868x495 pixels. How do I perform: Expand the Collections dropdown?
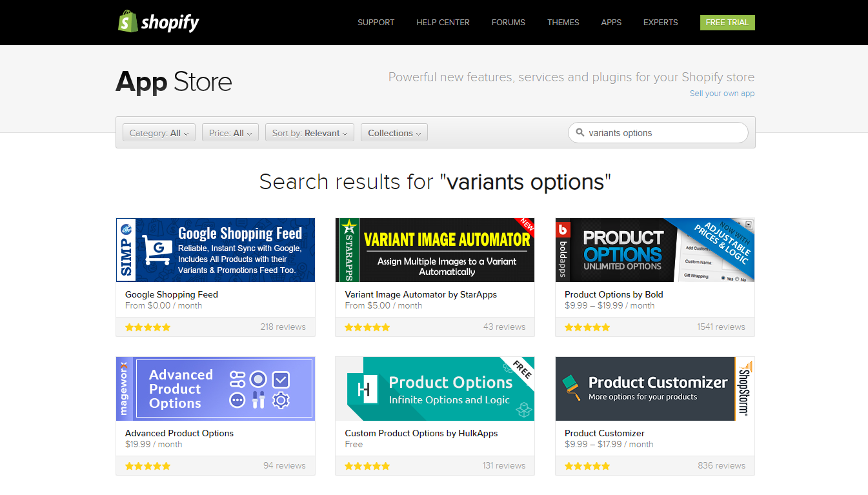[394, 133]
